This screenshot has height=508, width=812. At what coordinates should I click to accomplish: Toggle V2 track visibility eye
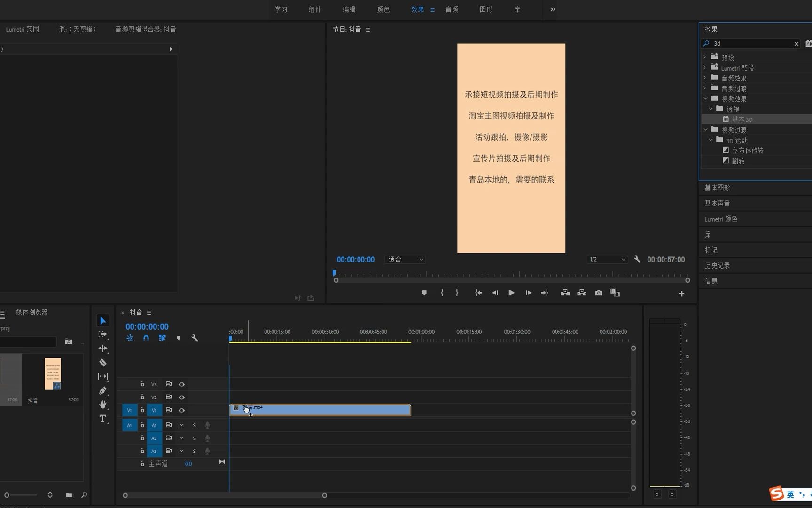181,397
